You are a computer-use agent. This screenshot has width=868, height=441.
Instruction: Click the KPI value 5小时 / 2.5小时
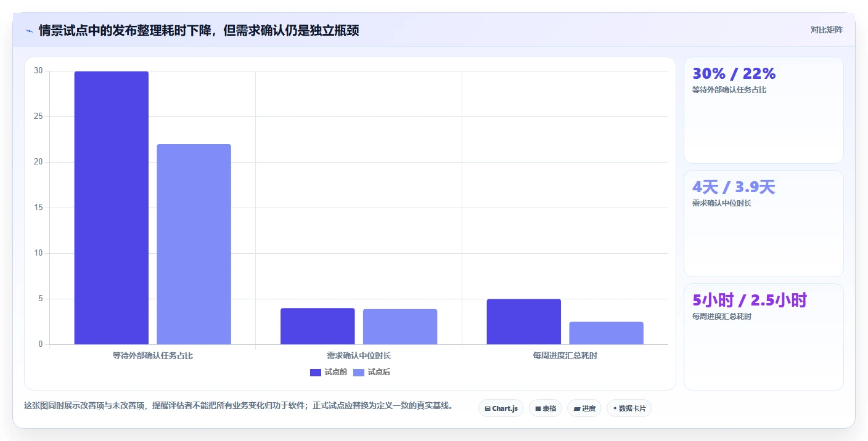pyautogui.click(x=750, y=301)
